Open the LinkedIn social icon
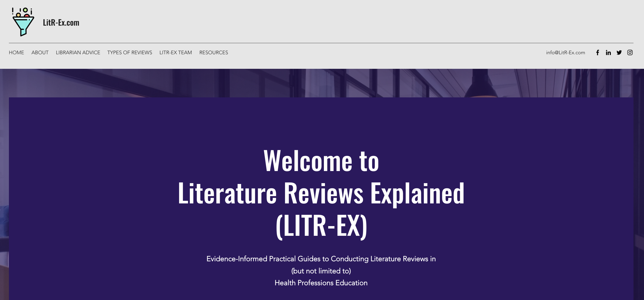644x300 pixels. (608, 53)
